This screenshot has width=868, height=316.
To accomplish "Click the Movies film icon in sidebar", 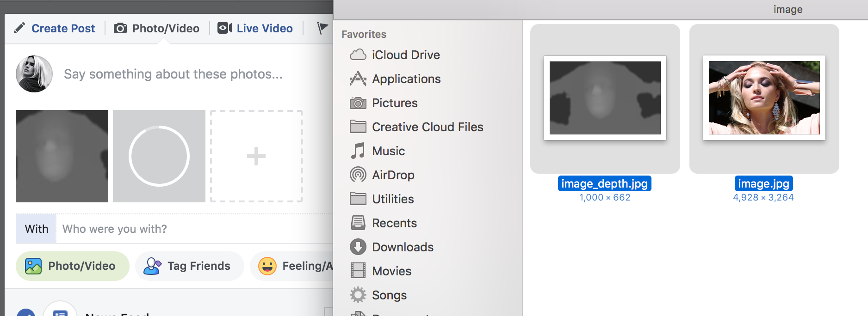I will (x=358, y=271).
